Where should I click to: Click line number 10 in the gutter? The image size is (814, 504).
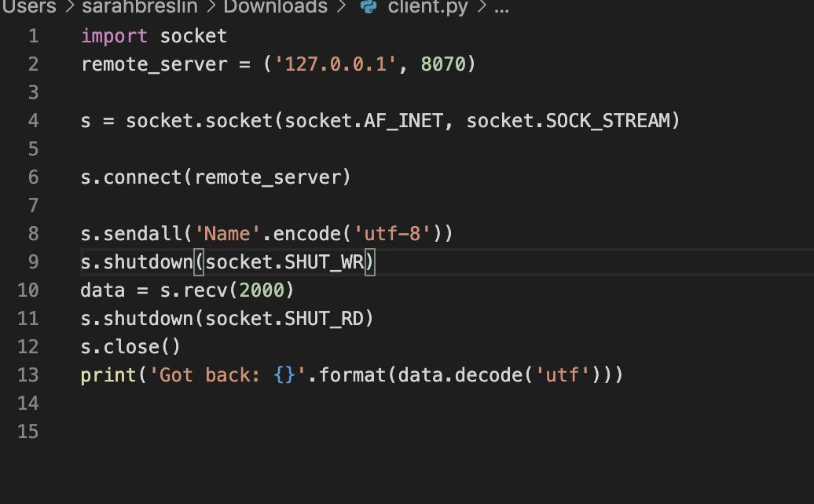click(x=28, y=290)
